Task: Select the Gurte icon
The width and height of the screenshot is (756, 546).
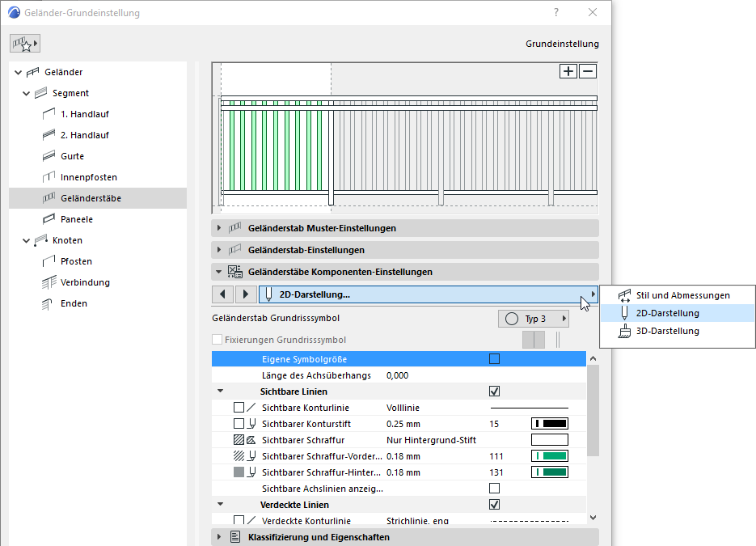Action: point(49,156)
